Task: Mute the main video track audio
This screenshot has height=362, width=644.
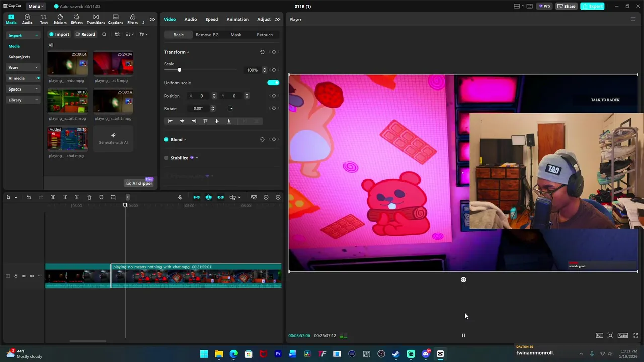Action: [x=32, y=276]
